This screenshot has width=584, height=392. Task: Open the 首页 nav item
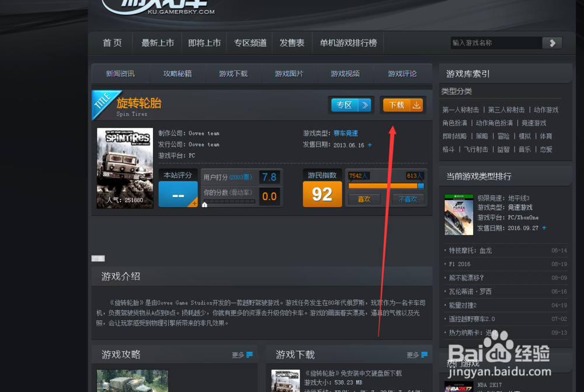pyautogui.click(x=112, y=43)
